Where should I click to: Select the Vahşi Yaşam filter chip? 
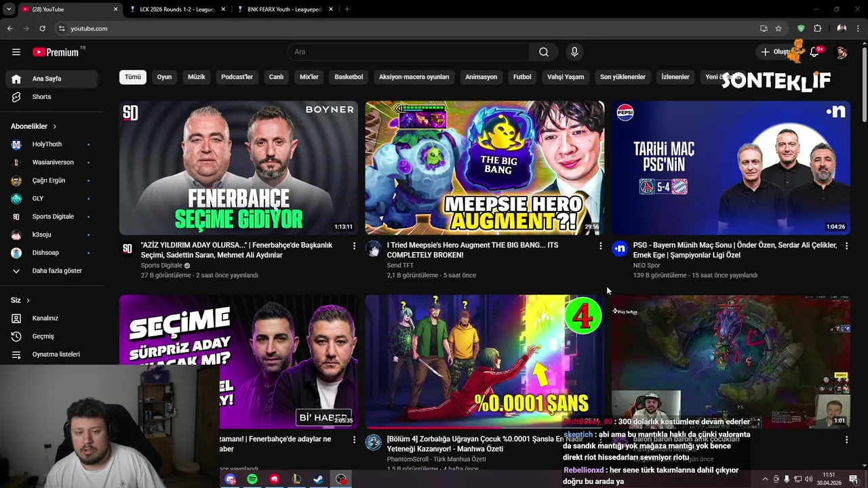(x=566, y=77)
